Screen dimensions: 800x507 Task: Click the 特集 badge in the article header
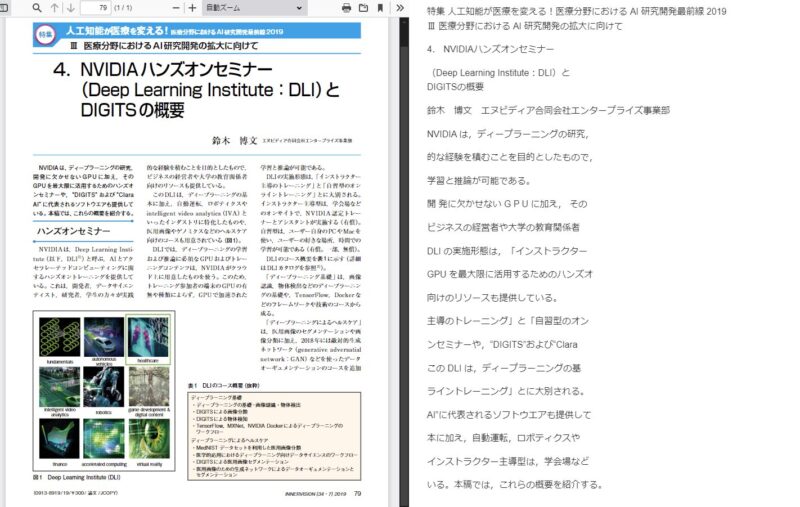point(45,35)
